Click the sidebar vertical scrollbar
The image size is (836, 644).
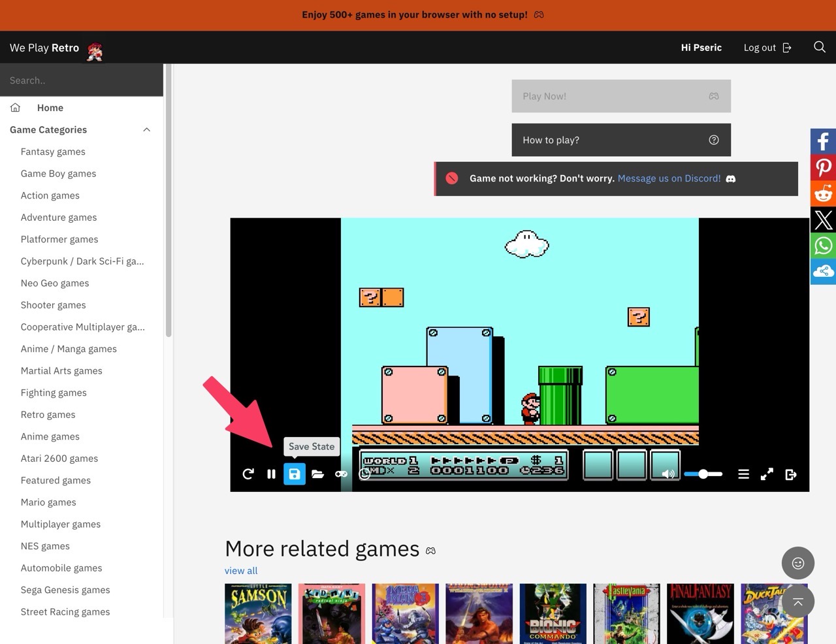[x=169, y=201]
